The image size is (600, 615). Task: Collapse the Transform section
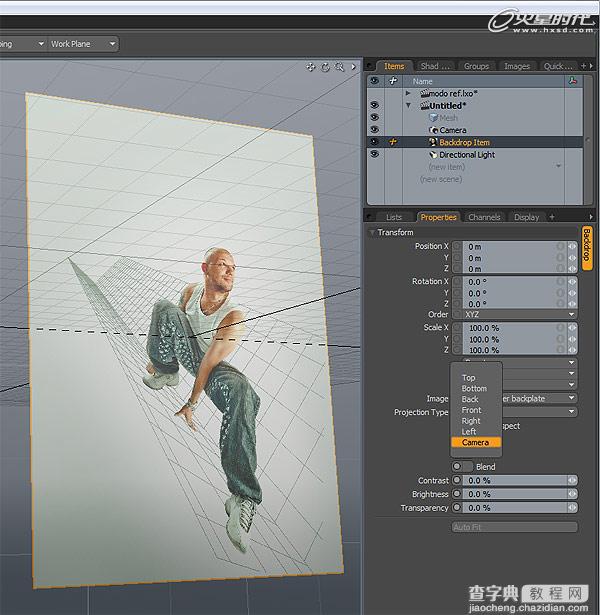pos(372,232)
